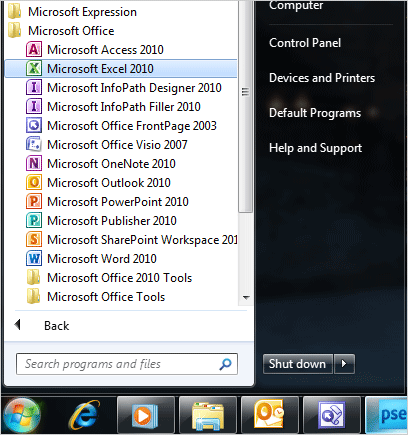Click the Windows Start orb
The height and width of the screenshot is (435, 408).
coord(23,415)
